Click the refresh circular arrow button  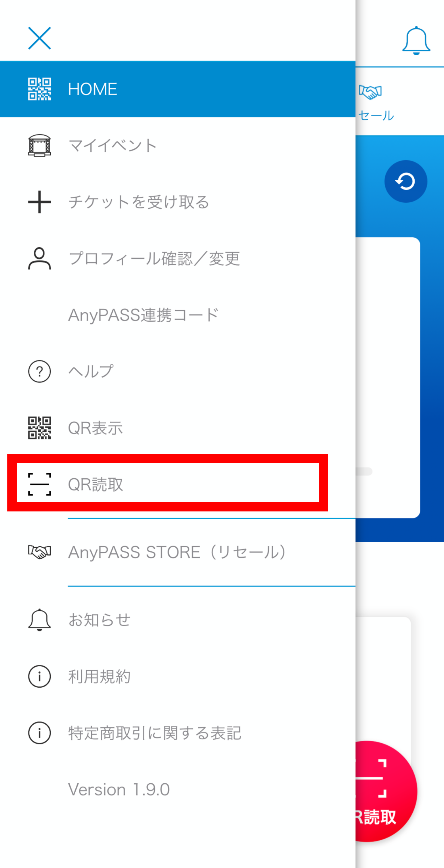click(x=406, y=181)
